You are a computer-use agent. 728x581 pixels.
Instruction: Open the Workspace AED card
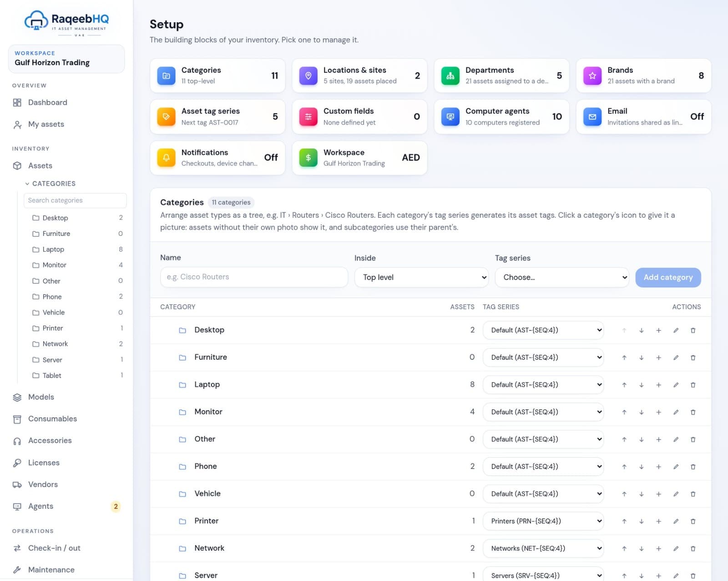[x=359, y=158]
